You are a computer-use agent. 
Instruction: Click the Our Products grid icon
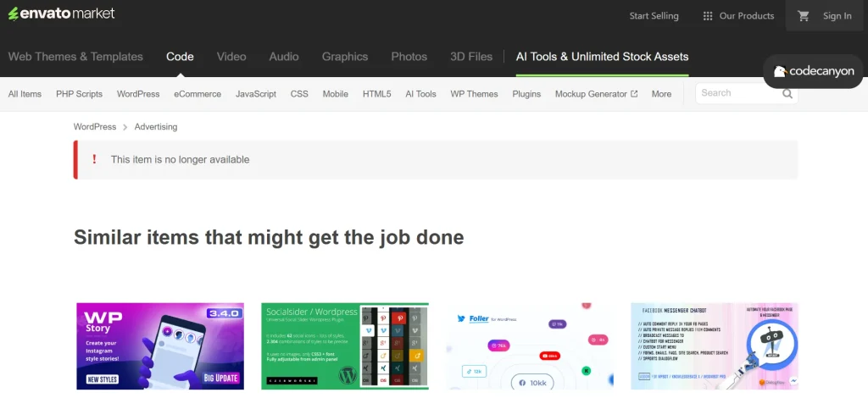[x=708, y=16]
